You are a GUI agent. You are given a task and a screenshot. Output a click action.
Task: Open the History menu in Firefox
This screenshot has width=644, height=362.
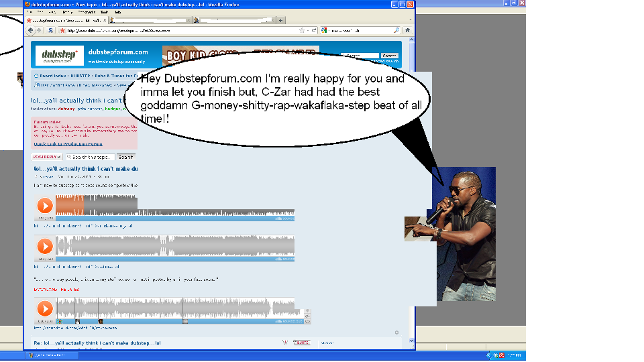[x=67, y=12]
